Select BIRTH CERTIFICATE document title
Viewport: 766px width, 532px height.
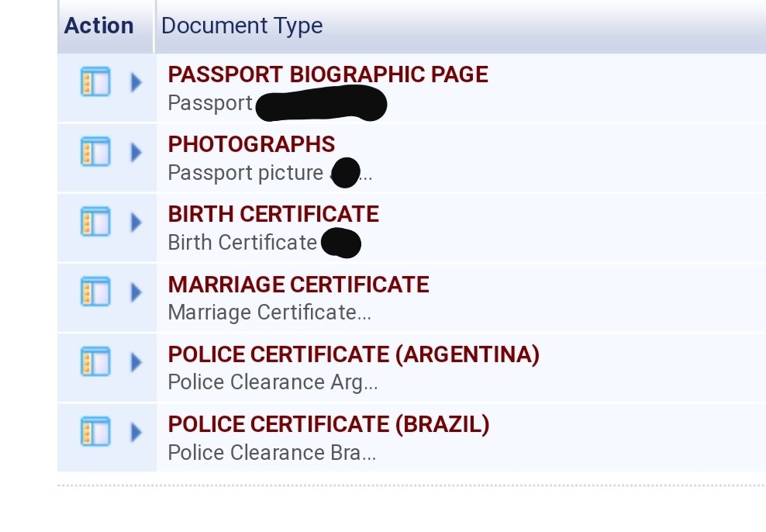click(274, 215)
